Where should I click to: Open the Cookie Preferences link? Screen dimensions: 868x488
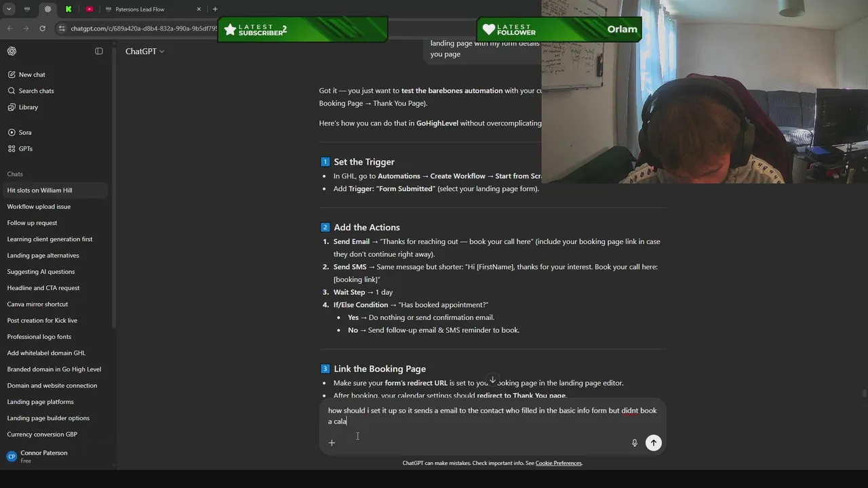click(x=559, y=463)
